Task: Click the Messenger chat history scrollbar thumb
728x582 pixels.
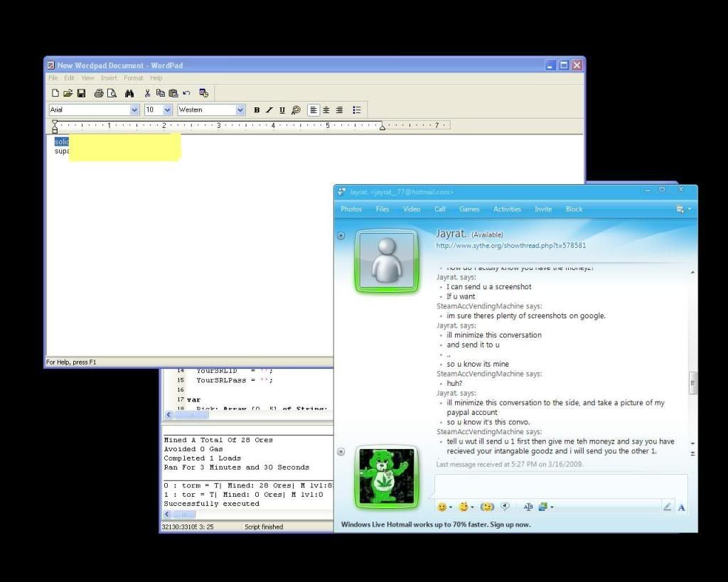Action: [x=692, y=383]
